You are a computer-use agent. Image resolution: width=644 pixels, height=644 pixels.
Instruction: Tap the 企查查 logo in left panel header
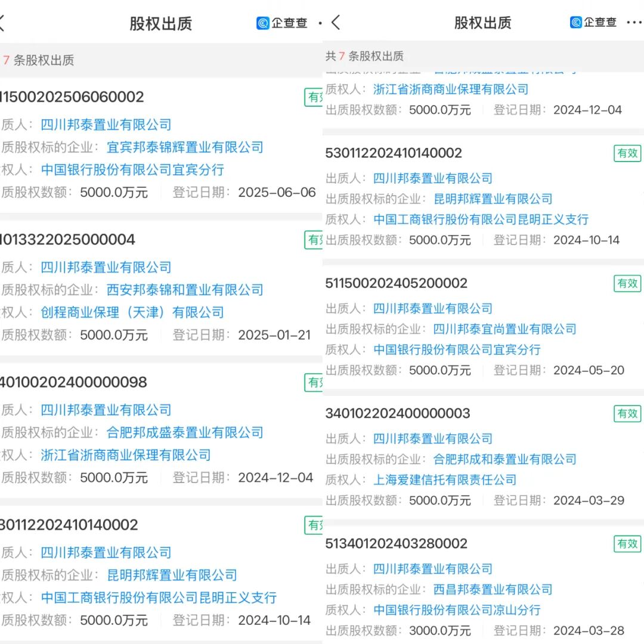282,23
